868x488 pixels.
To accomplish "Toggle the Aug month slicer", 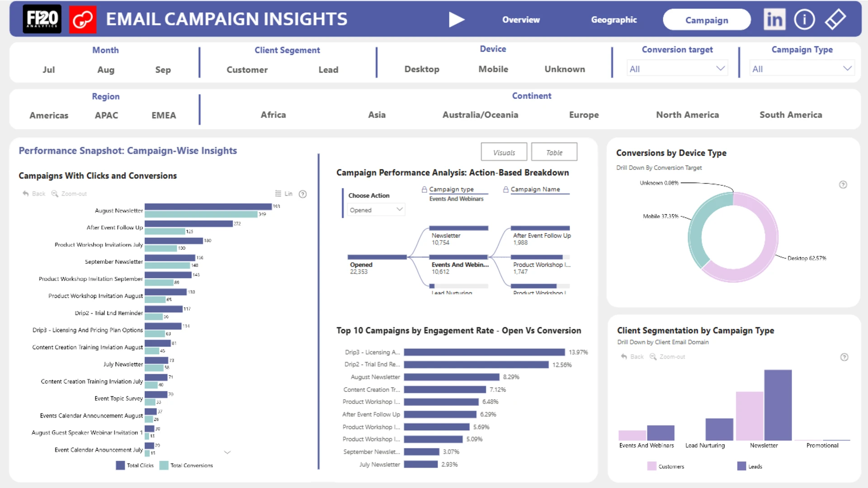I will point(106,70).
